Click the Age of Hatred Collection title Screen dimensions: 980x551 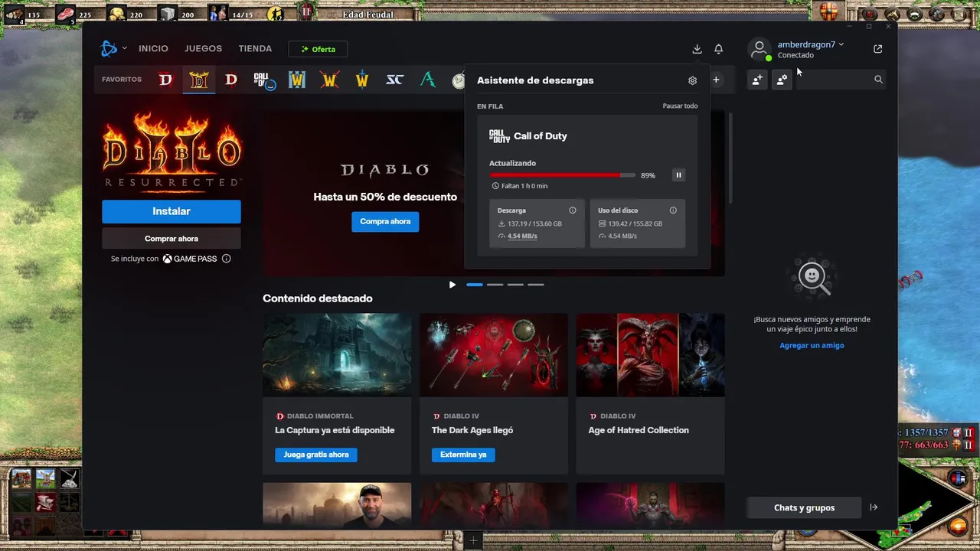click(x=639, y=430)
